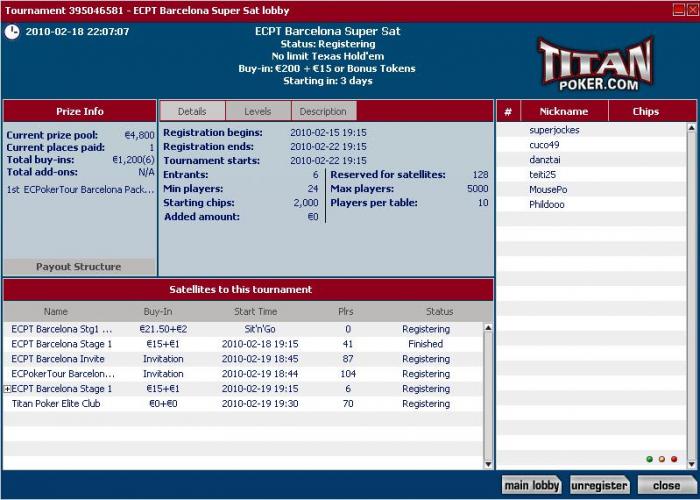Click player list scroll down arrow
Viewport: 700px width, 500px height.
click(x=692, y=464)
